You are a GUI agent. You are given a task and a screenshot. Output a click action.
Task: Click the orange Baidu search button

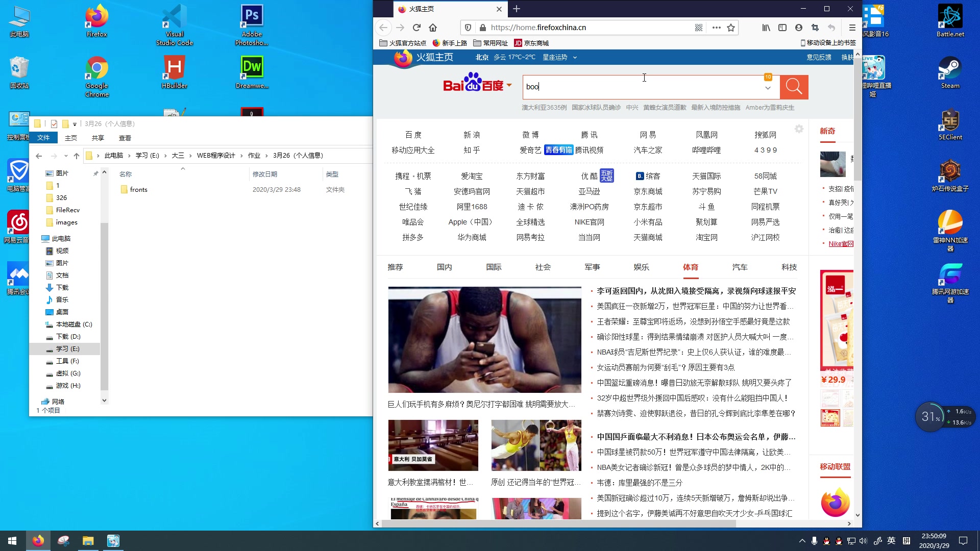(794, 87)
